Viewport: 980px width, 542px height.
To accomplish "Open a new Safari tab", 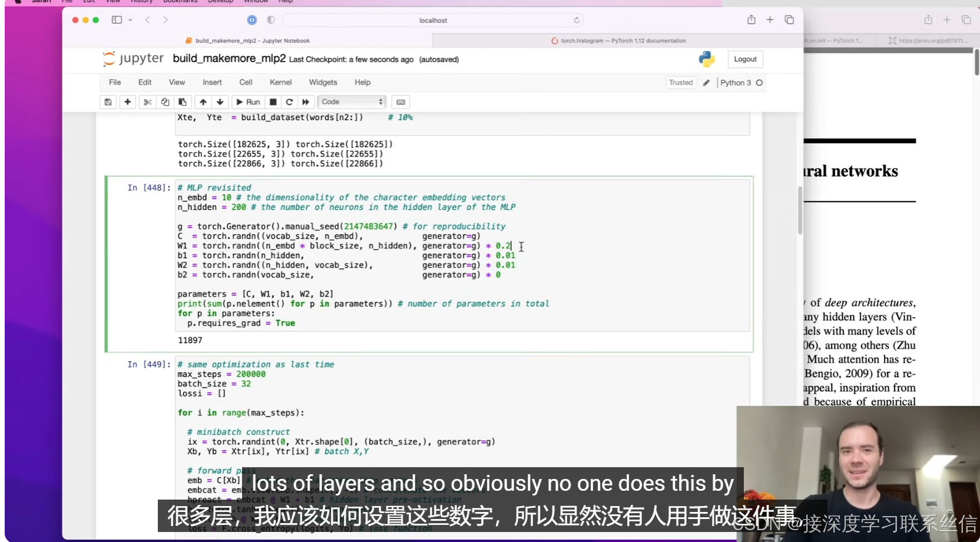I will 770,20.
